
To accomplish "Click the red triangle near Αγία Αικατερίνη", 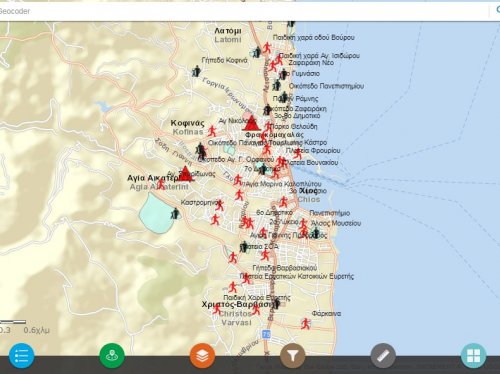I will (x=185, y=174).
